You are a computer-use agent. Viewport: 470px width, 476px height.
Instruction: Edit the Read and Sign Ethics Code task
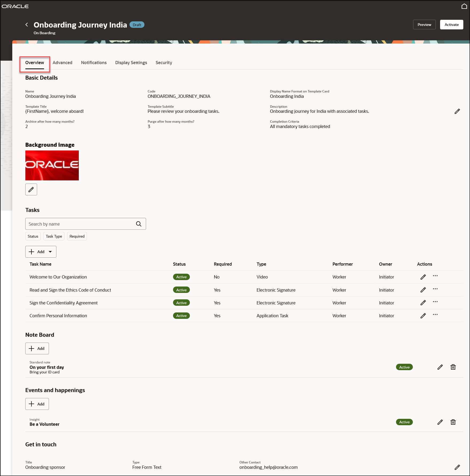click(423, 290)
